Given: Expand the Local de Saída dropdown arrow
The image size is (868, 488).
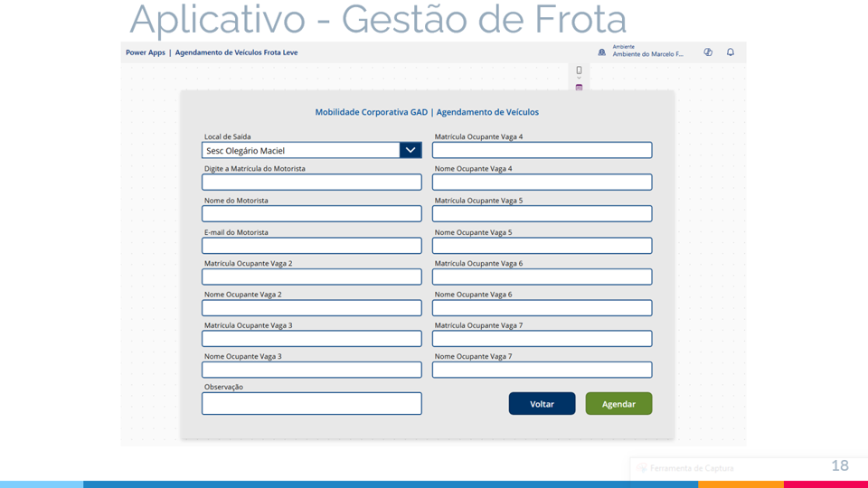Looking at the screenshot, I should click(410, 150).
